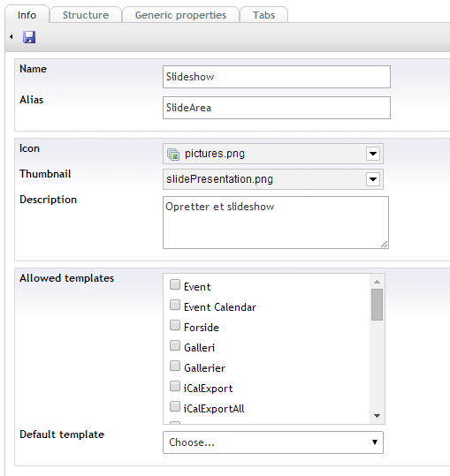The image size is (450, 476).
Task: Click the description textarea resize grip
Action: click(384, 244)
